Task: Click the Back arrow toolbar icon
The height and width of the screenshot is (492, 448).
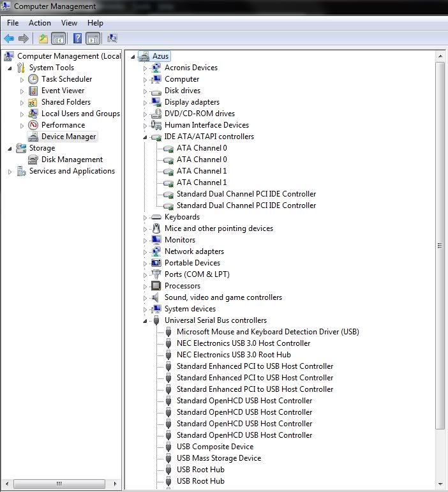Action: point(9,38)
